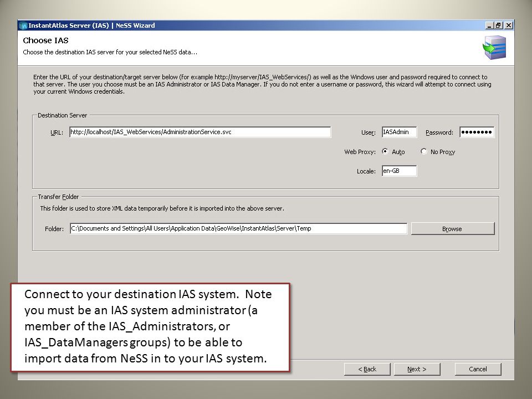The height and width of the screenshot is (399, 532).
Task: Click the URL input field
Action: 200,132
